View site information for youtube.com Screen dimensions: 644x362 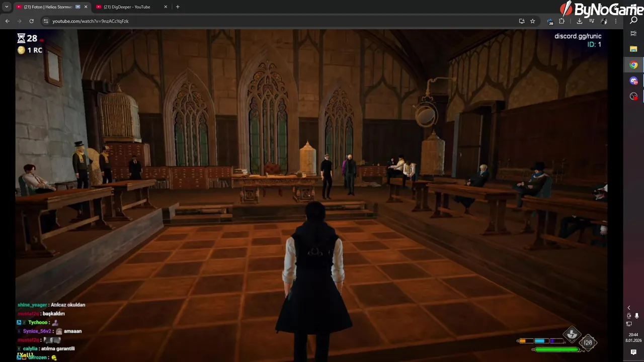(45, 21)
